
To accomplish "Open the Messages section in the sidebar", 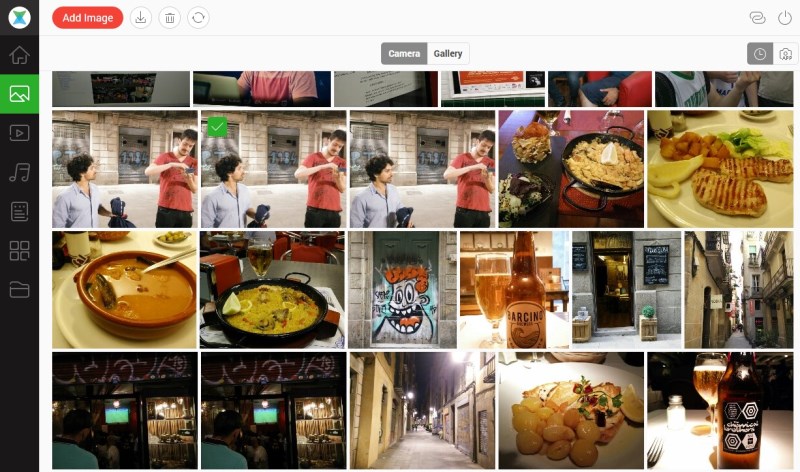I will coord(19,211).
